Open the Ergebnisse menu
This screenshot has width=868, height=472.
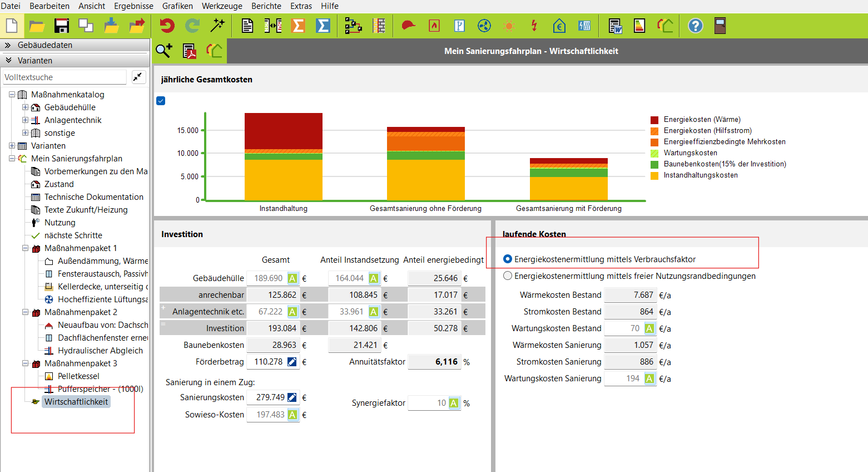click(x=133, y=6)
